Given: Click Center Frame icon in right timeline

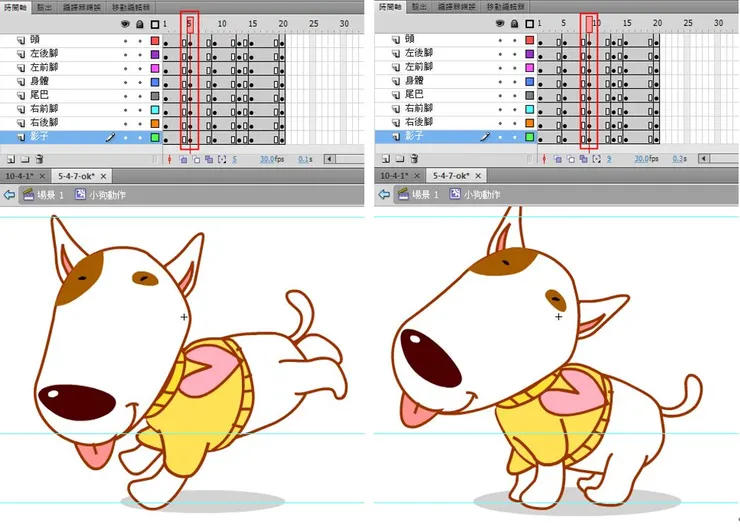Looking at the screenshot, I should tap(544, 159).
